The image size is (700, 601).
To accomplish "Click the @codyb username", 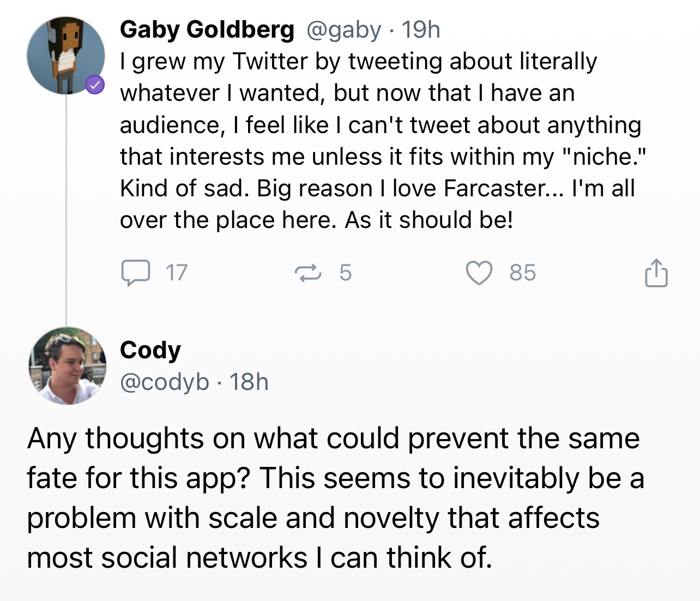I will point(164,382).
